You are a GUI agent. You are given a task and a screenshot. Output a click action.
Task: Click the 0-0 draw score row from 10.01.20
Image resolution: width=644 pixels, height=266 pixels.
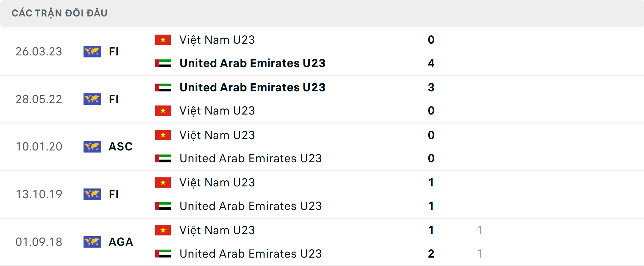431,146
